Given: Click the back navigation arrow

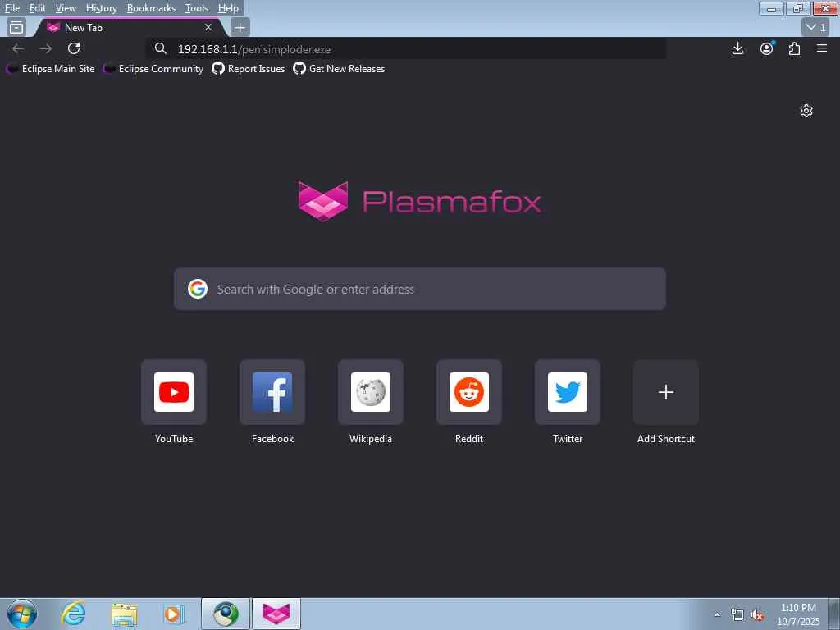Looking at the screenshot, I should pos(18,48).
